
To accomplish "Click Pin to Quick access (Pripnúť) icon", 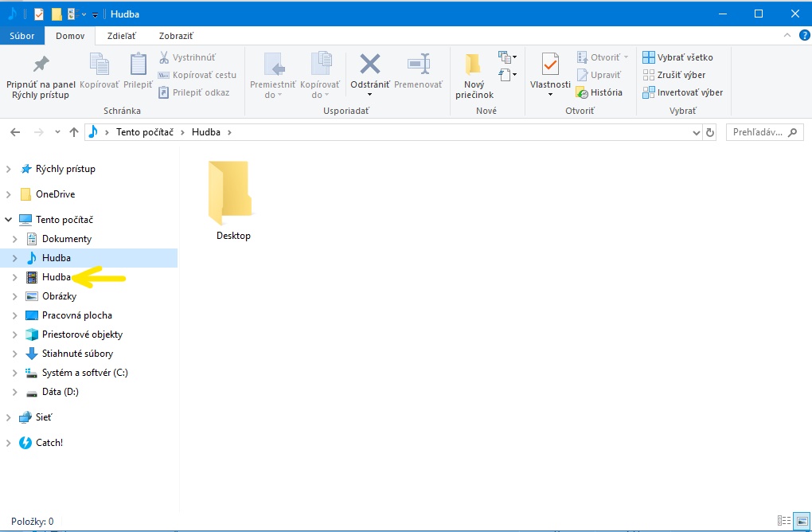I will [40, 65].
